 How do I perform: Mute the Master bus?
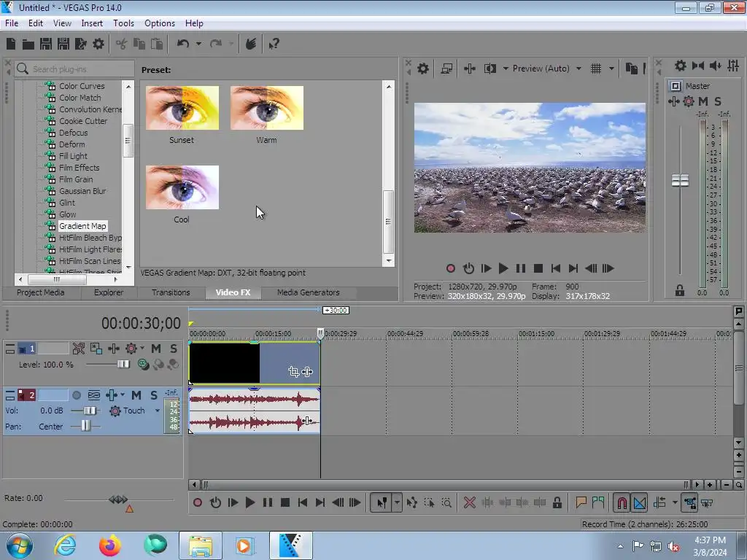pos(703,101)
